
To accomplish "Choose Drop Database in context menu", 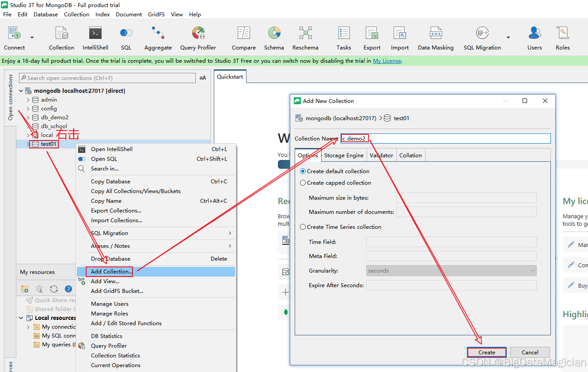I will pyautogui.click(x=156, y=258).
